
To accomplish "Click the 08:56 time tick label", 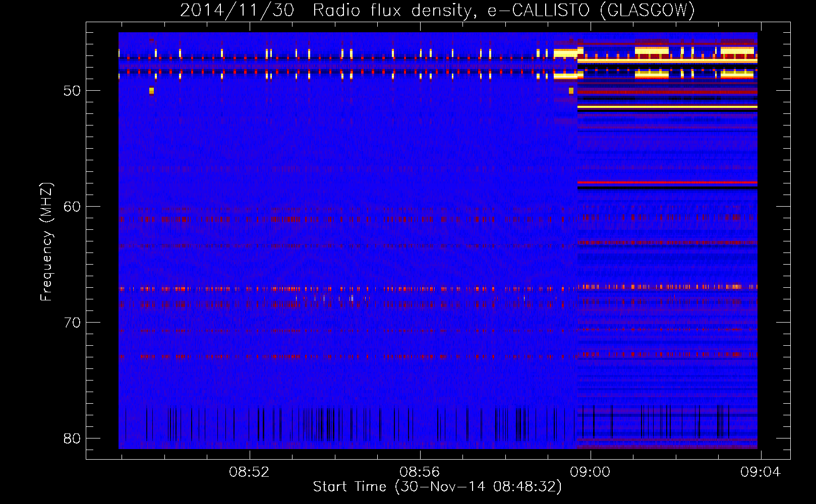I will 420,472.
